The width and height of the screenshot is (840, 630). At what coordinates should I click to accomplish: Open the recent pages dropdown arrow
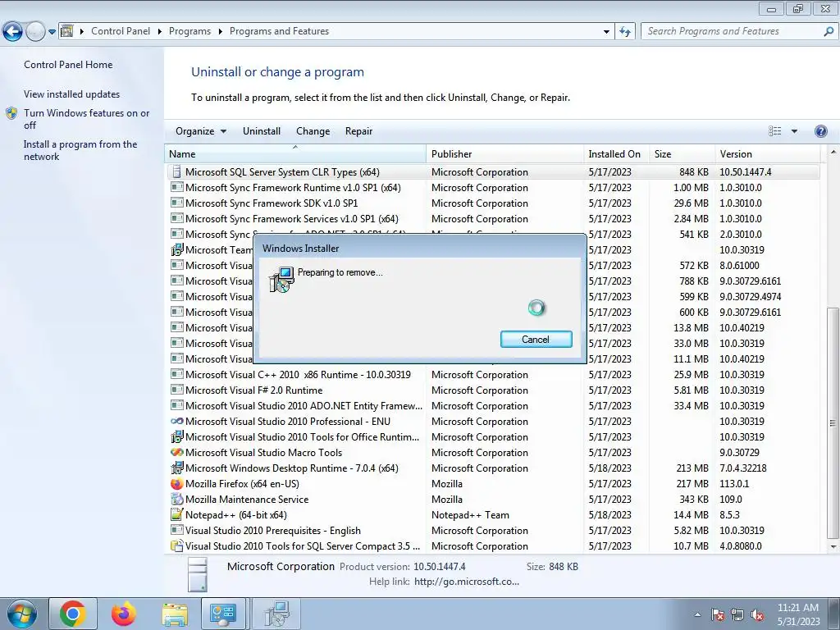pyautogui.click(x=52, y=32)
